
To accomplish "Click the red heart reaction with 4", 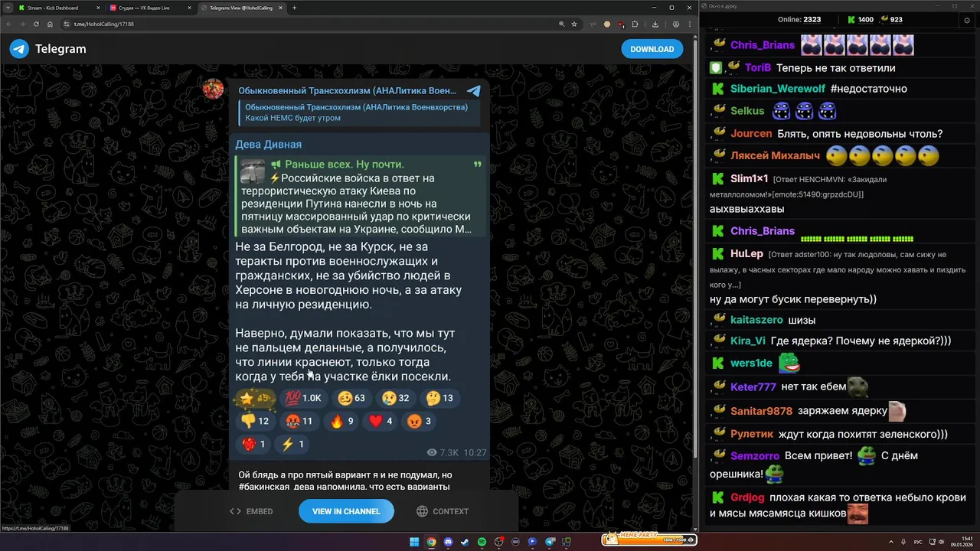I will click(381, 421).
